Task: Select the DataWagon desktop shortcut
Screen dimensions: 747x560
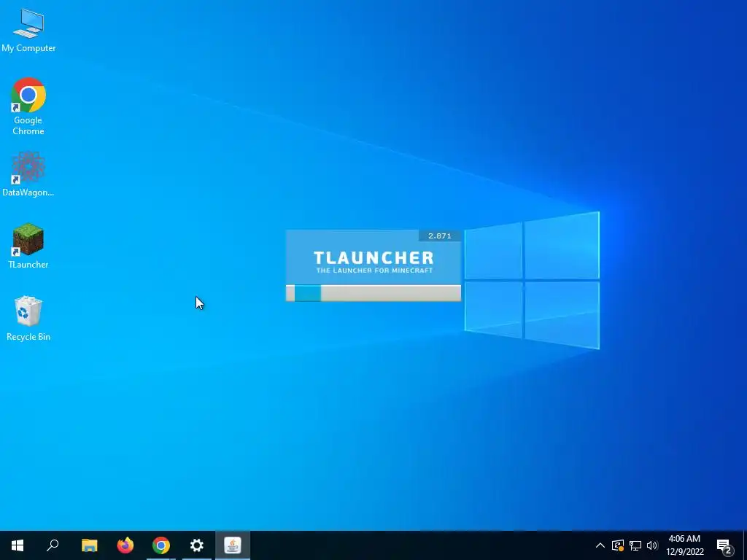Action: tap(28, 174)
